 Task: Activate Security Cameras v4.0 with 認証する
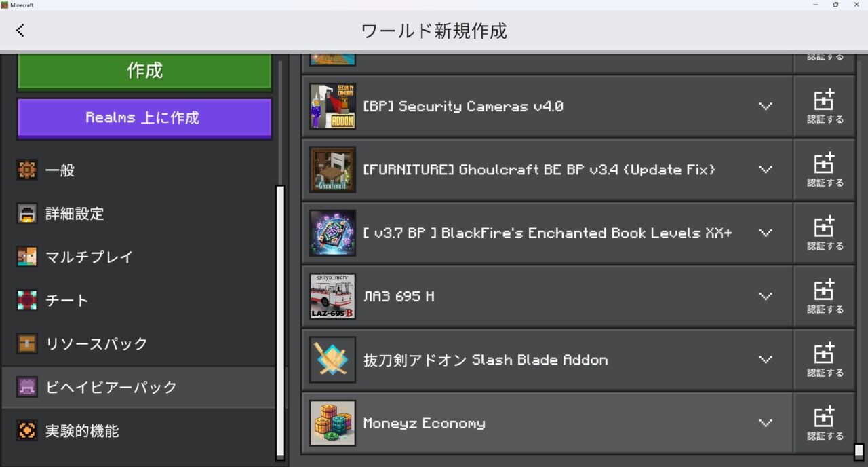click(x=825, y=107)
